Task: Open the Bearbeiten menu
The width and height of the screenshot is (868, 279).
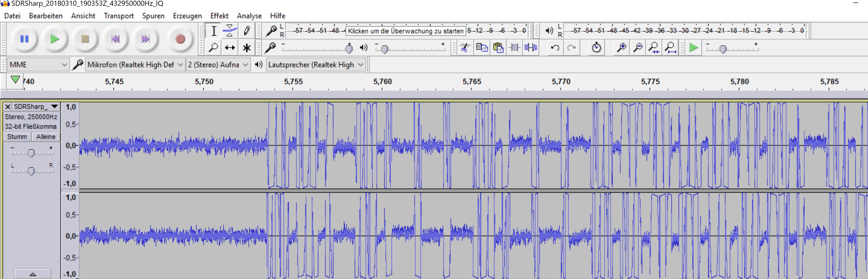Action: [46, 16]
